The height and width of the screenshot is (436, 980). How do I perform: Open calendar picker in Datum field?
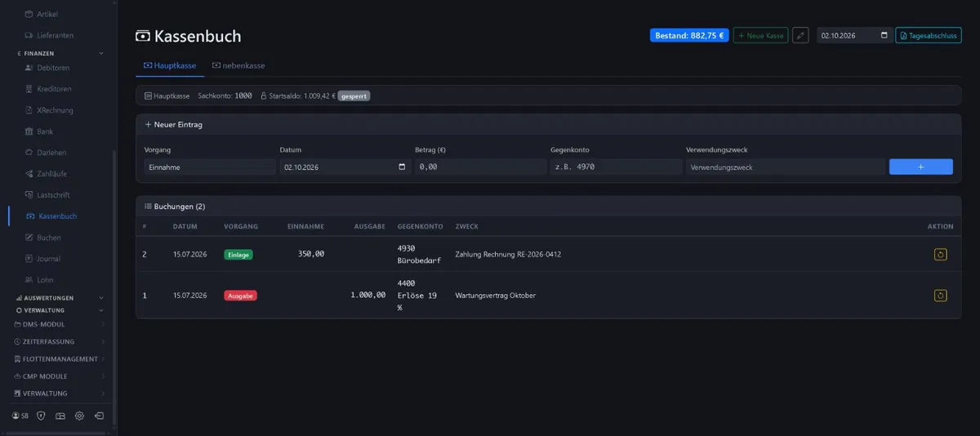(x=401, y=167)
